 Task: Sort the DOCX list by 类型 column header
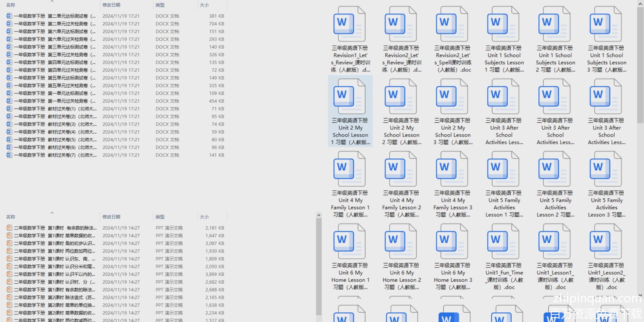point(160,5)
